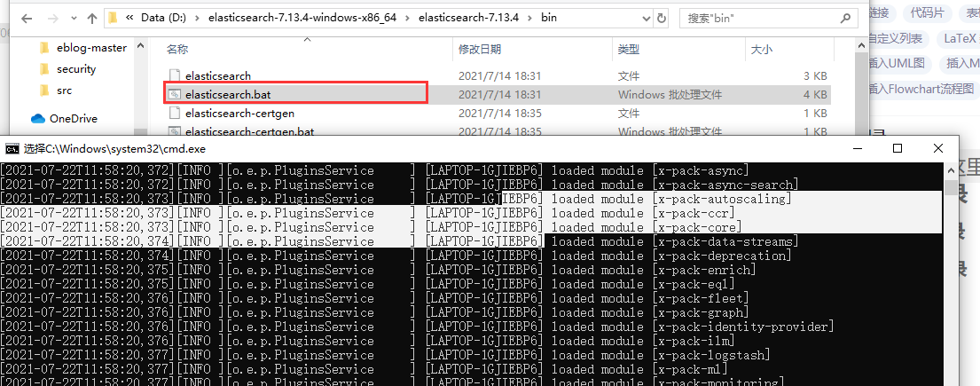
Task: Click elasticsearch-certgen.bat file icon
Action: [x=175, y=131]
